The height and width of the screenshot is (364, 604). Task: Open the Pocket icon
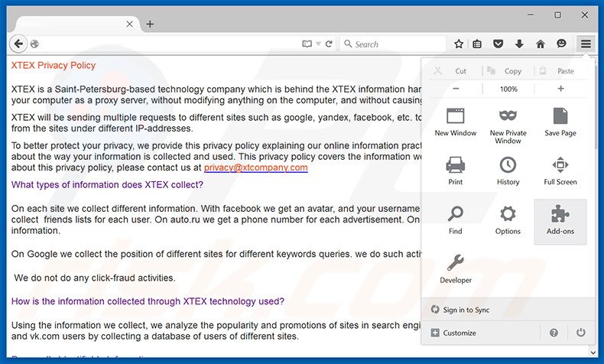click(x=498, y=44)
